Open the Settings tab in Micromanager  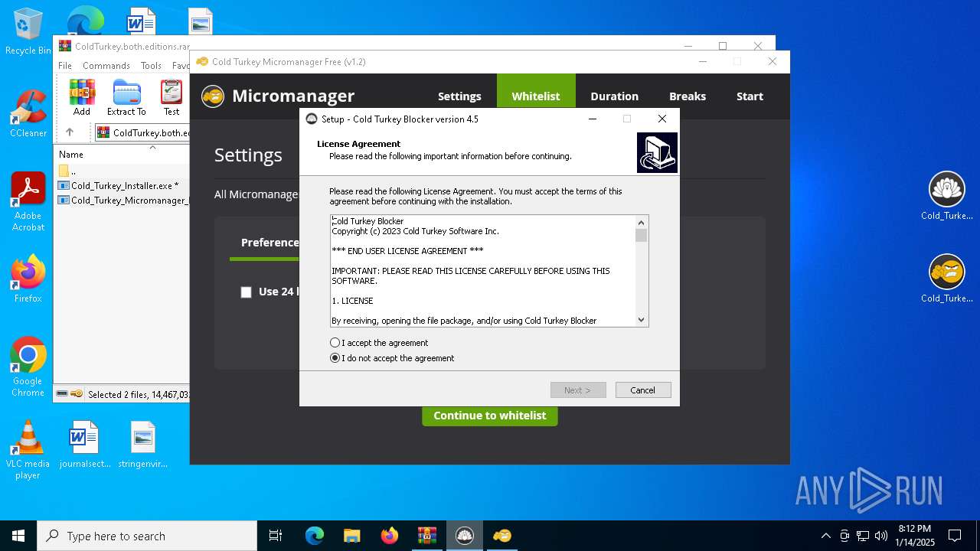459,96
